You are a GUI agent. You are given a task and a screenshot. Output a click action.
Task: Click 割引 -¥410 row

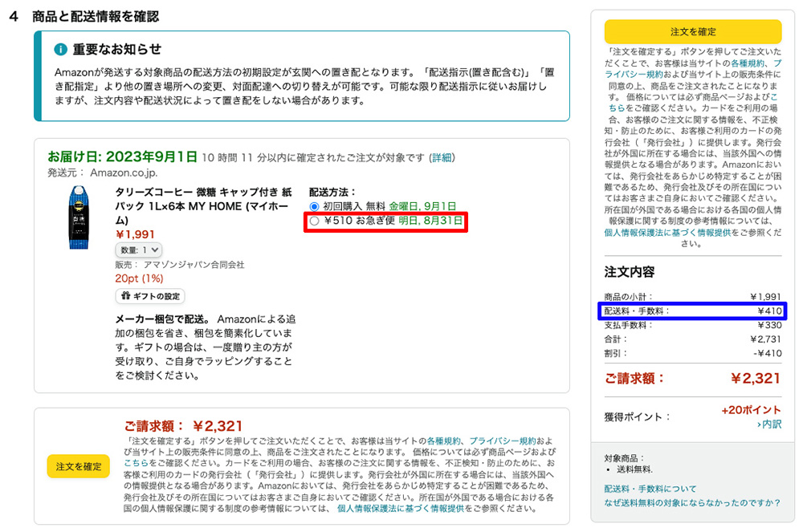coord(693,353)
